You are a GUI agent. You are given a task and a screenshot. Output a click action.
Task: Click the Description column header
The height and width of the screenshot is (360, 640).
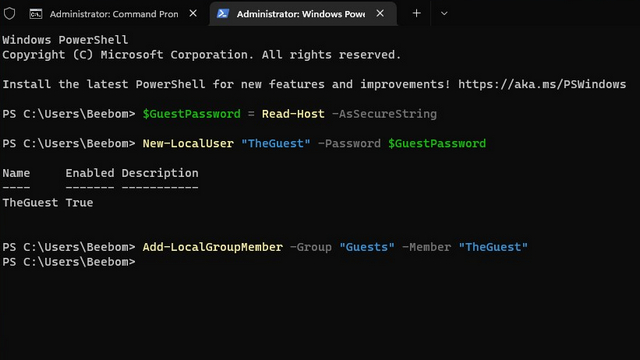160,173
